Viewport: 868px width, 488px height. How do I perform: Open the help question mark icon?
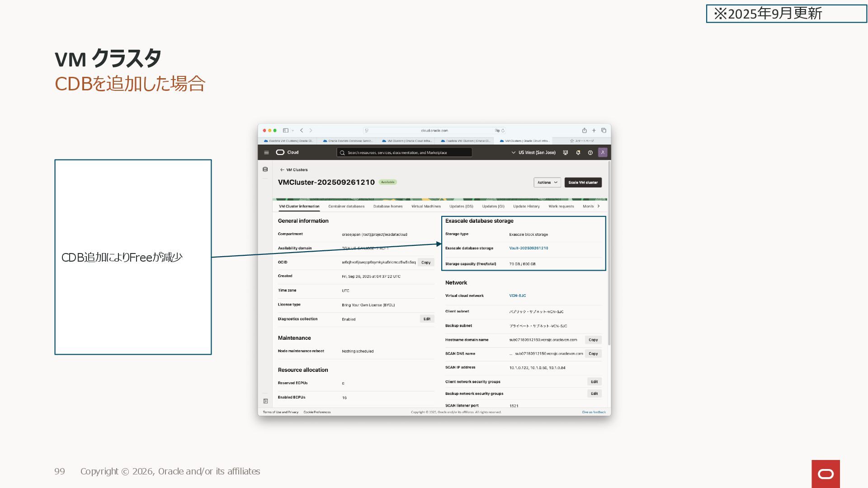pyautogui.click(x=590, y=153)
